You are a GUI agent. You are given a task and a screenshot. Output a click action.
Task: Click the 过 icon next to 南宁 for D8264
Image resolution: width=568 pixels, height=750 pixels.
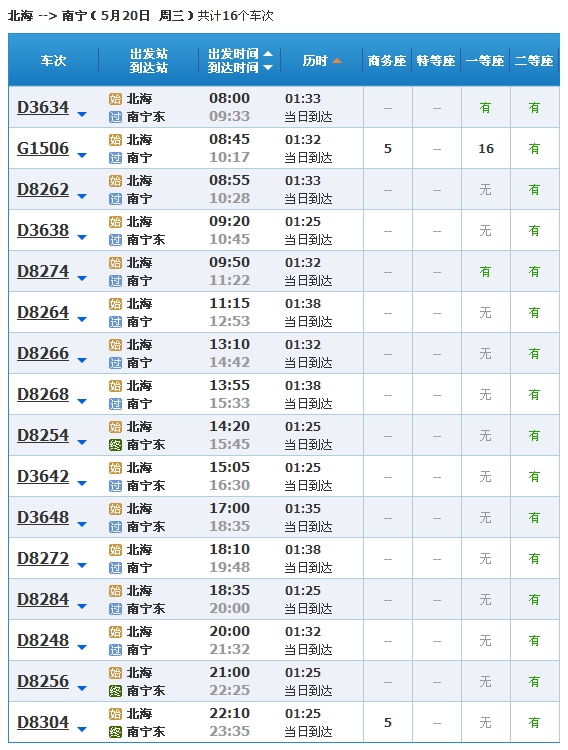[x=115, y=322]
